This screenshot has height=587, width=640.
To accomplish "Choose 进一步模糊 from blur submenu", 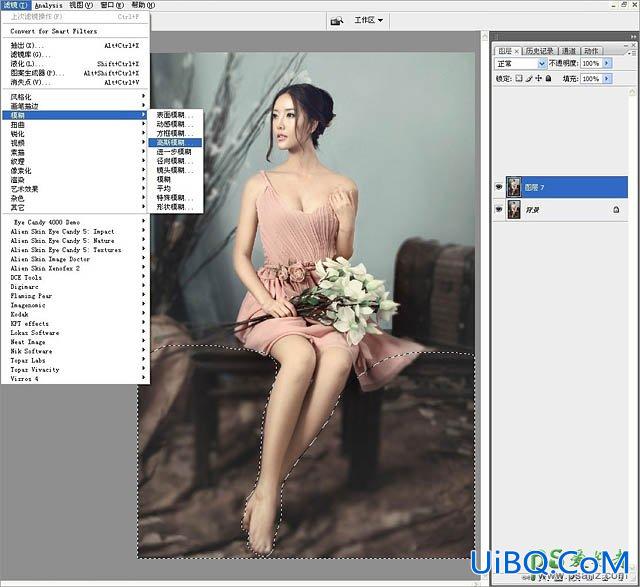I will 175,152.
